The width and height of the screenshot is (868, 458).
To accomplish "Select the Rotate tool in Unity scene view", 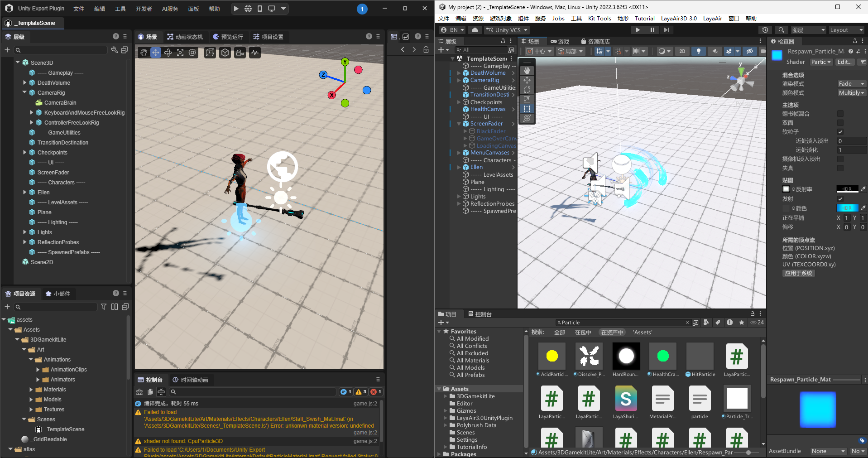I will [527, 90].
